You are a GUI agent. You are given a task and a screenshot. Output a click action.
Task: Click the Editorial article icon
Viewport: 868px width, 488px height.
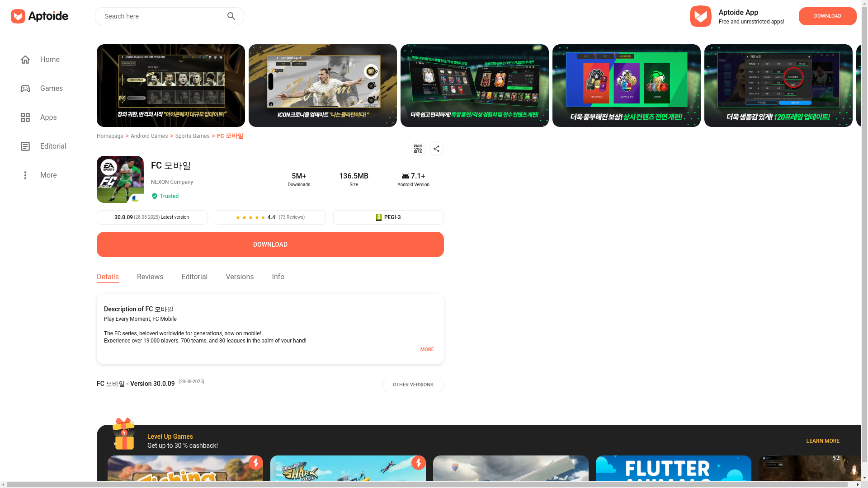[25, 146]
